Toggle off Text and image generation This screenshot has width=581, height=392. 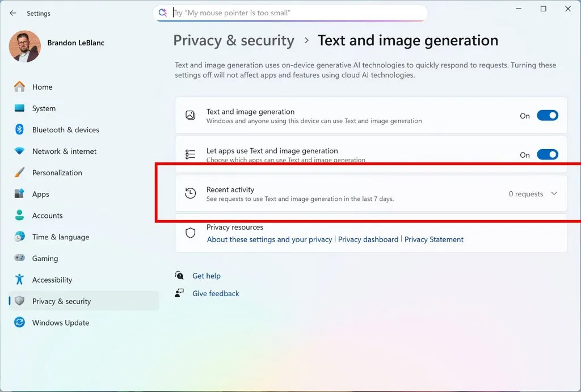coord(547,115)
